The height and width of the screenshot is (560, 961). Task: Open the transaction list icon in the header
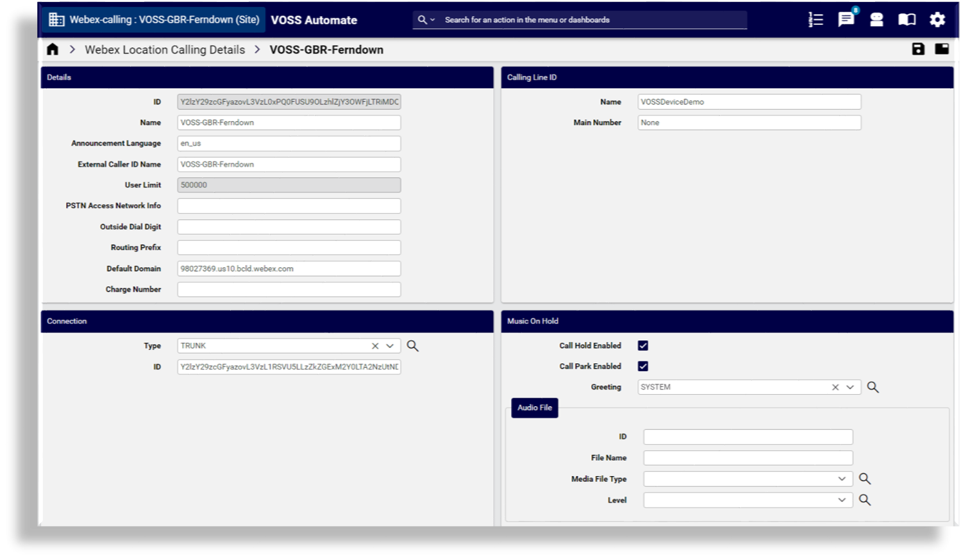815,20
